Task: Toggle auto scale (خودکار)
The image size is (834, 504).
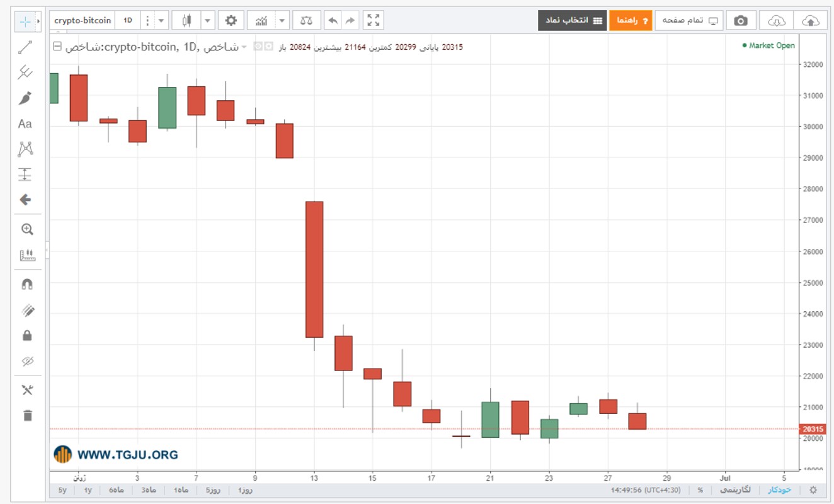Action: click(780, 490)
